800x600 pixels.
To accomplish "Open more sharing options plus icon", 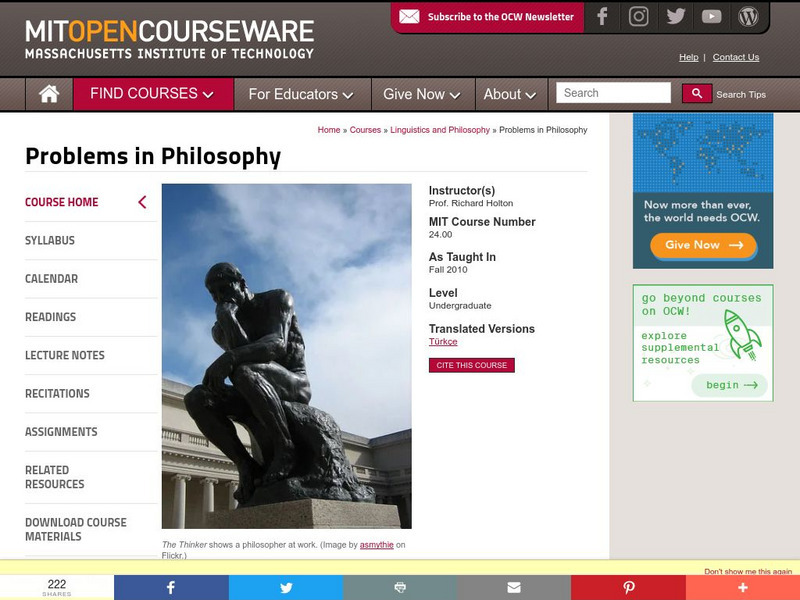I will [x=742, y=587].
